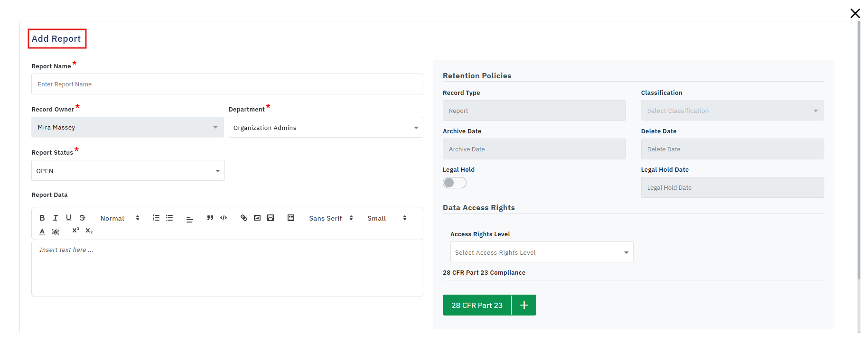
Task: Open the text background color picker
Action: click(x=56, y=231)
